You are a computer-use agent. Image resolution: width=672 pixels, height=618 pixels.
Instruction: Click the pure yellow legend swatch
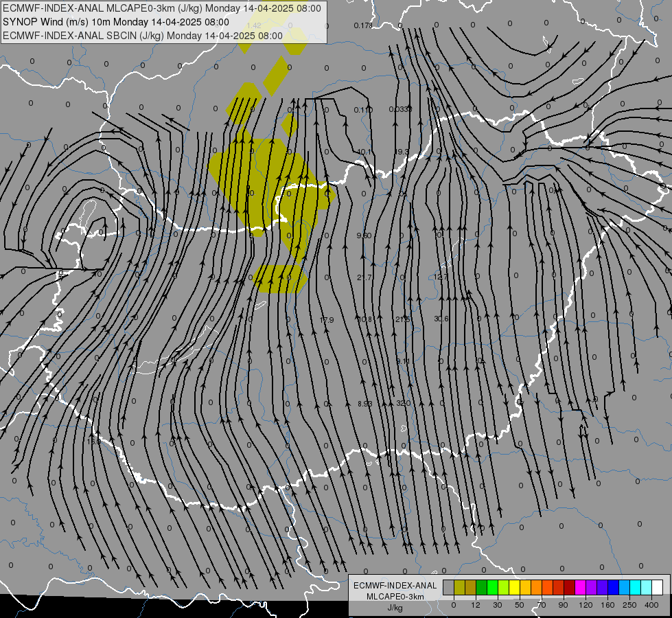tap(514, 587)
